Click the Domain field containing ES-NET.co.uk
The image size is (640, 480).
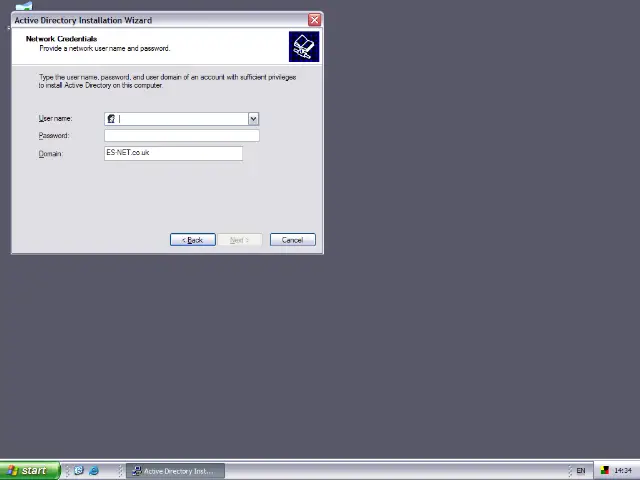pos(173,153)
